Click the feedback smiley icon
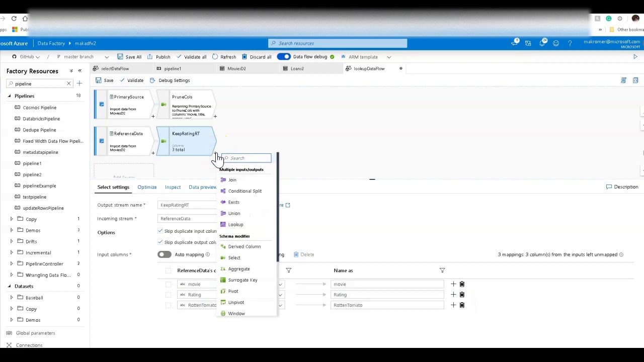Screen dimensions: 644x362 coord(556,43)
